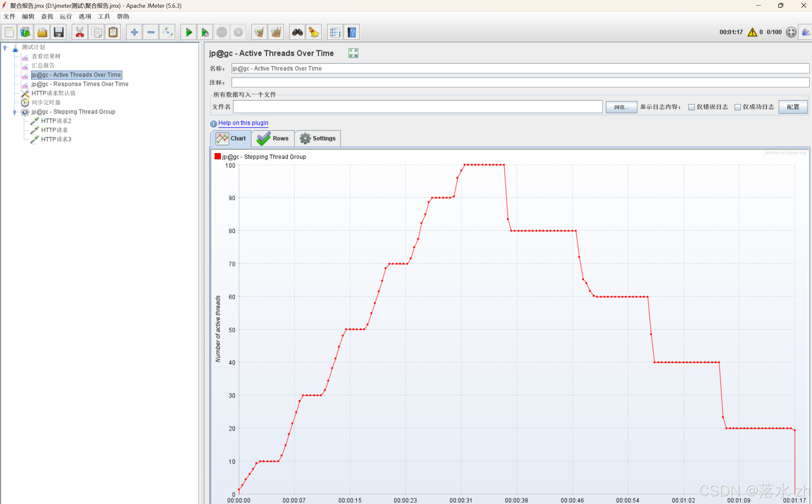Viewport: 812px width, 504px height.
Task: Toggle the 仅错误日志 checkbox
Action: [692, 107]
